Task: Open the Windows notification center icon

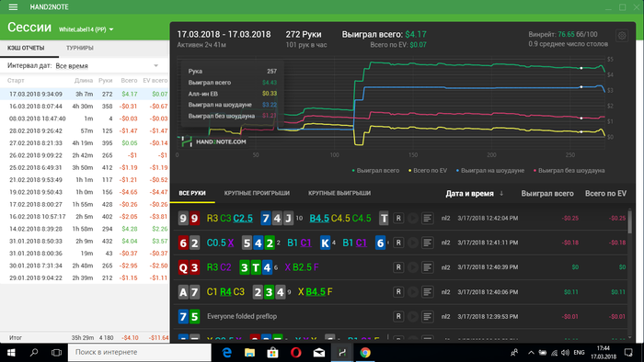Action: coord(628,353)
